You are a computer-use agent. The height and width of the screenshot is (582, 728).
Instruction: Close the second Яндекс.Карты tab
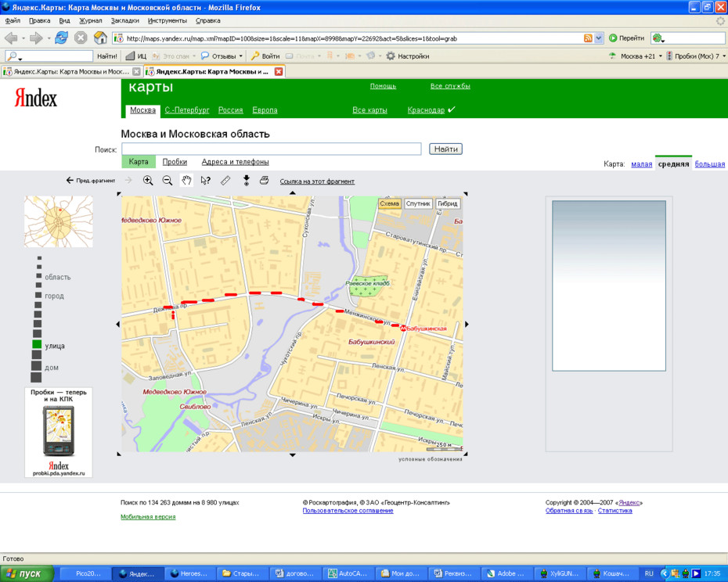point(279,71)
